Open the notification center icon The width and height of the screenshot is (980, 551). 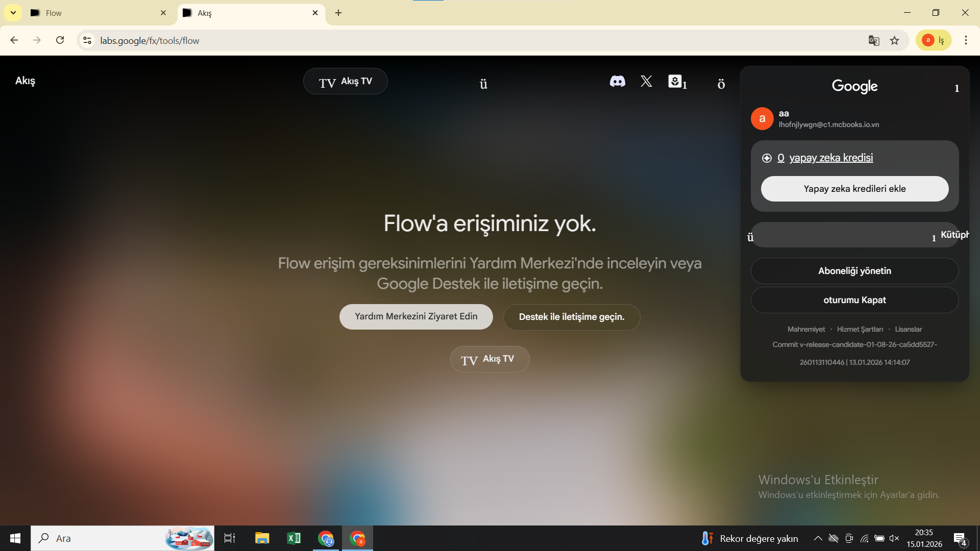[960, 538]
